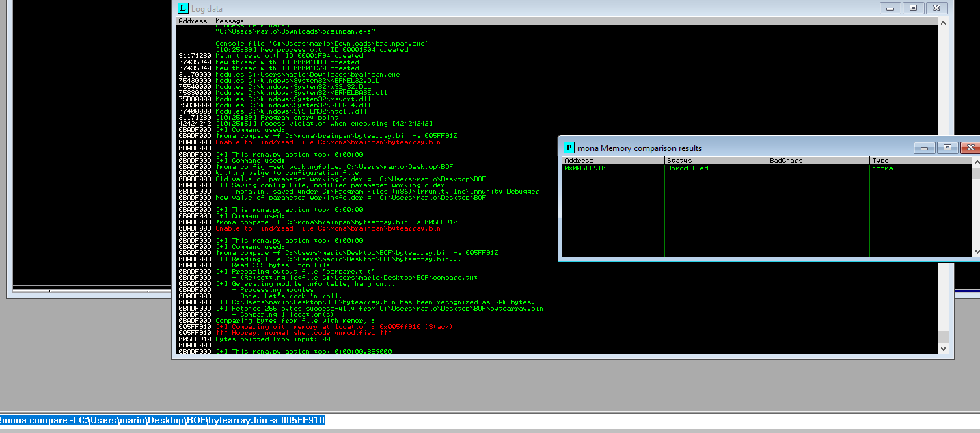Close the Log data window
Screen dimensions: 980x433
[937, 8]
